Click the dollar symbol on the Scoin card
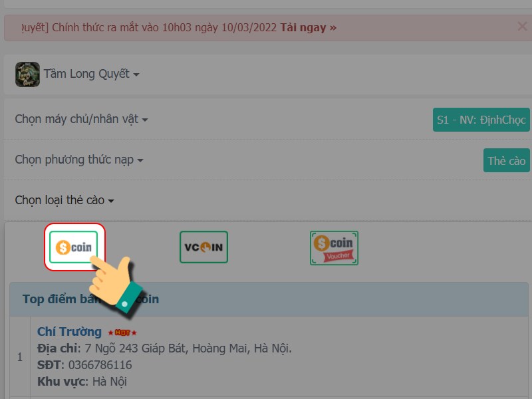The width and height of the screenshot is (532, 399). point(63,246)
